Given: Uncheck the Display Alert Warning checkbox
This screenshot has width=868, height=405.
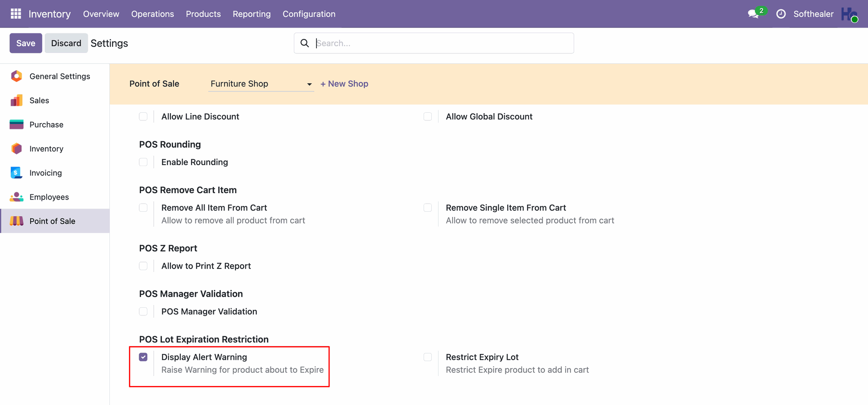Looking at the screenshot, I should click(143, 357).
